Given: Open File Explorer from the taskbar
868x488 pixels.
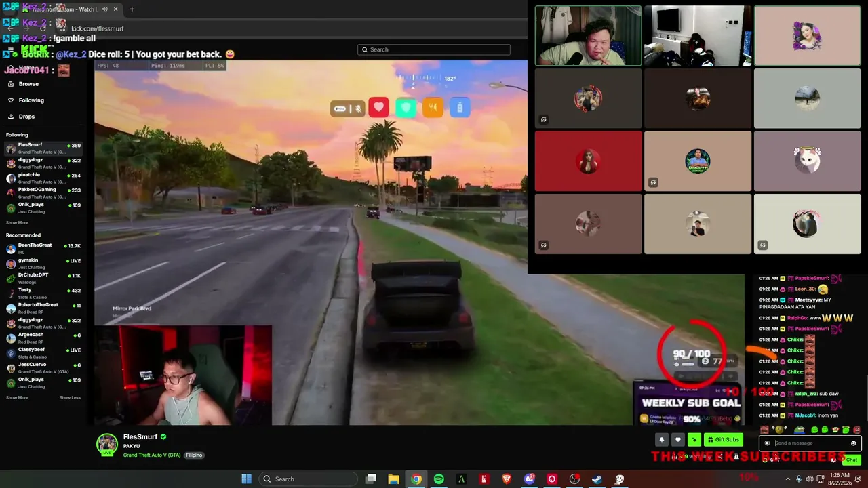Looking at the screenshot, I should point(393,479).
